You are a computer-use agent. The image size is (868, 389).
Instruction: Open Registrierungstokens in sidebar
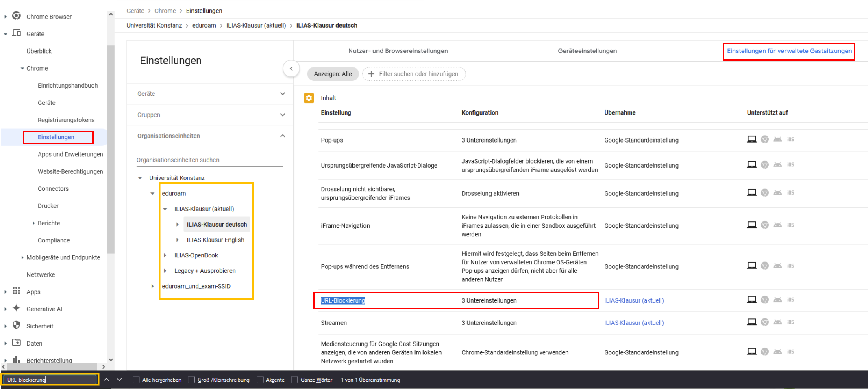click(66, 120)
